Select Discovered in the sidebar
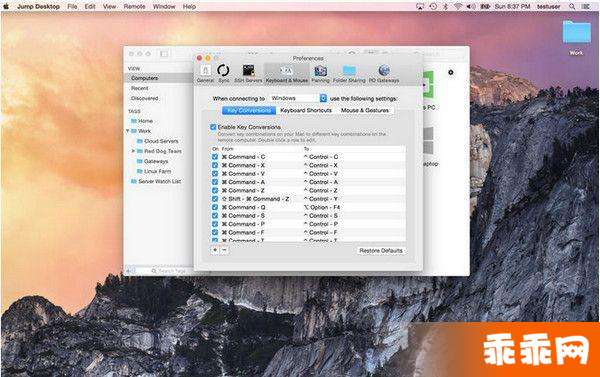Screen dimensions: 600x377 [145, 98]
